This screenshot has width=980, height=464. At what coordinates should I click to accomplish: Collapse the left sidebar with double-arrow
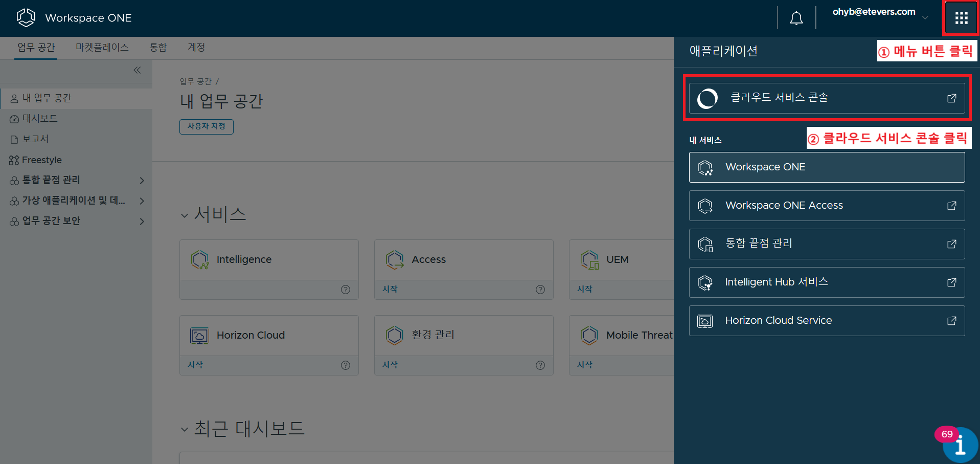pos(136,70)
